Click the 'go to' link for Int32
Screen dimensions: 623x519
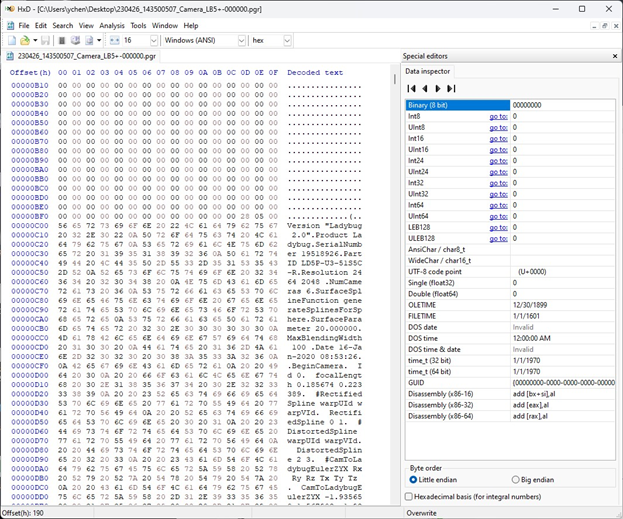(x=498, y=183)
